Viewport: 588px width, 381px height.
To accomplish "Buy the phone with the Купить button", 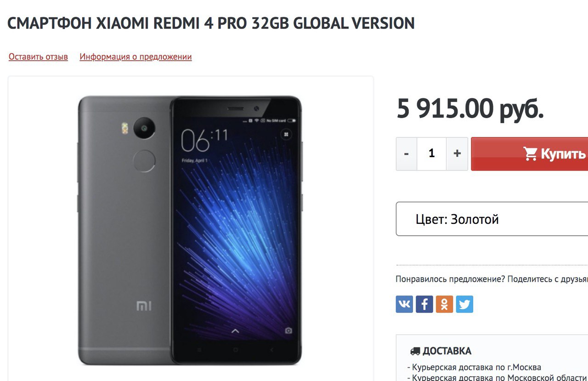I will point(530,154).
